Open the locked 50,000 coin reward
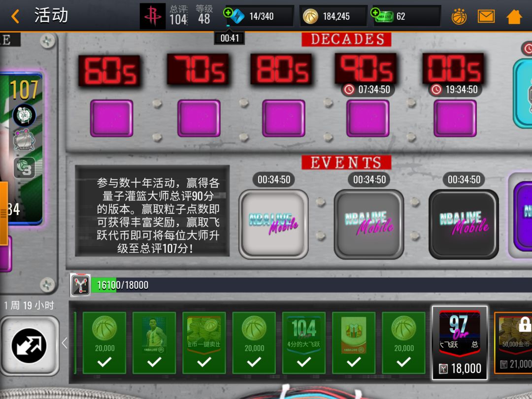Viewport: 532px width, 399px height. coord(514,343)
